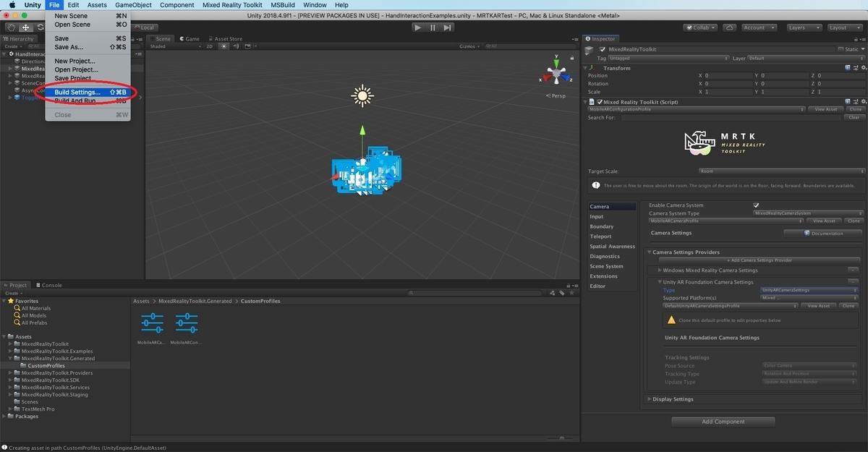
Task: Select MixedRealityToolkit.Providers folder
Action: point(56,373)
